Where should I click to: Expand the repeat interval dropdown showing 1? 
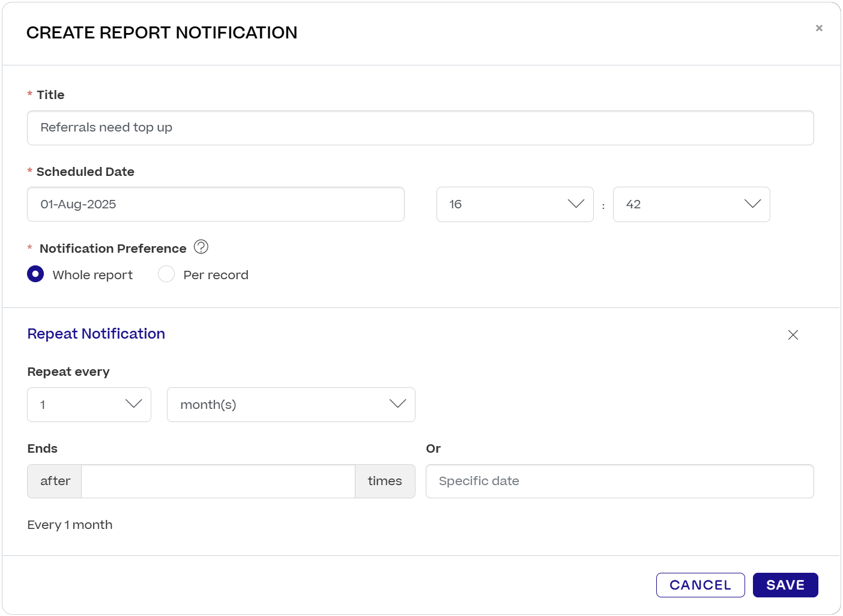coord(89,404)
